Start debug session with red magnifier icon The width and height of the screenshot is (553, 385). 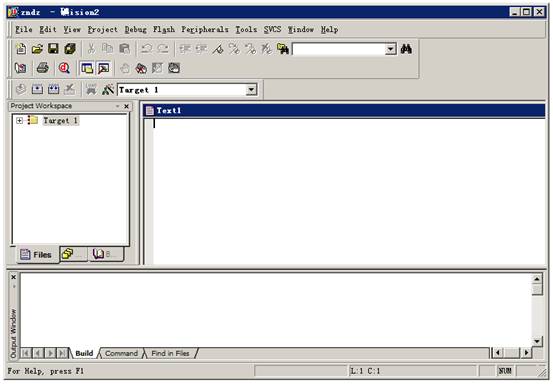[x=64, y=68]
